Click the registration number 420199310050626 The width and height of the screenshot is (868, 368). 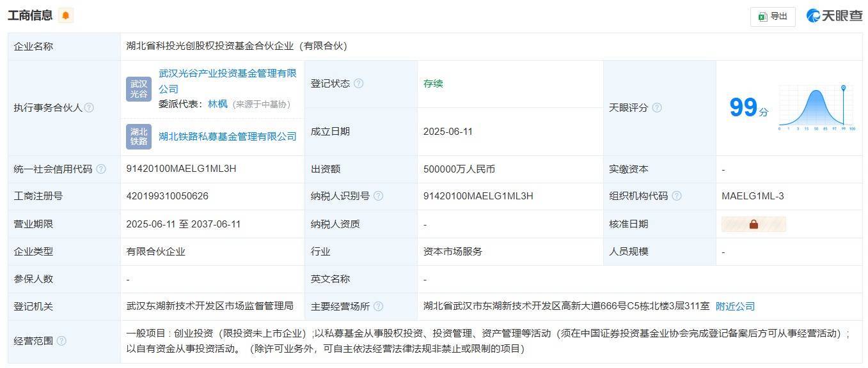(168, 196)
